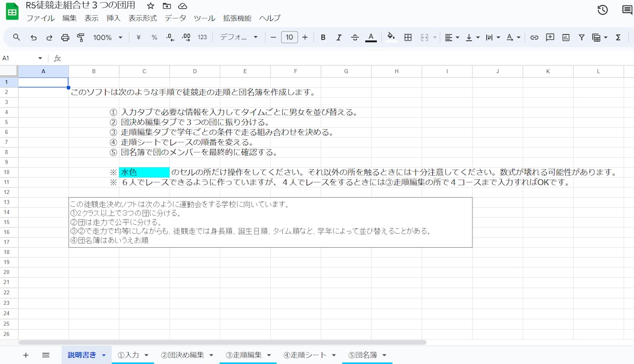Select the cyan 水色 cell

[x=144, y=172]
